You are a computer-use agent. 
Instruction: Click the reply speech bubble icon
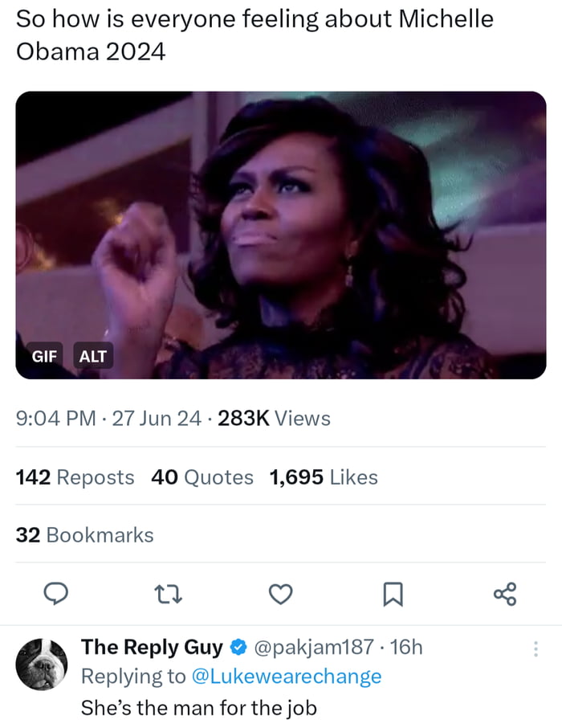55,594
